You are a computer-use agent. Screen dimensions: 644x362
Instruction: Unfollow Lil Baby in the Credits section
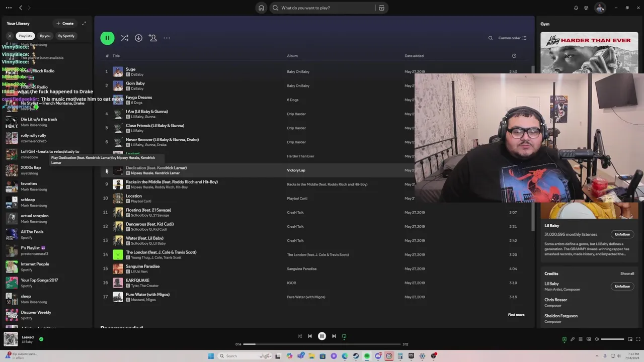[622, 286]
